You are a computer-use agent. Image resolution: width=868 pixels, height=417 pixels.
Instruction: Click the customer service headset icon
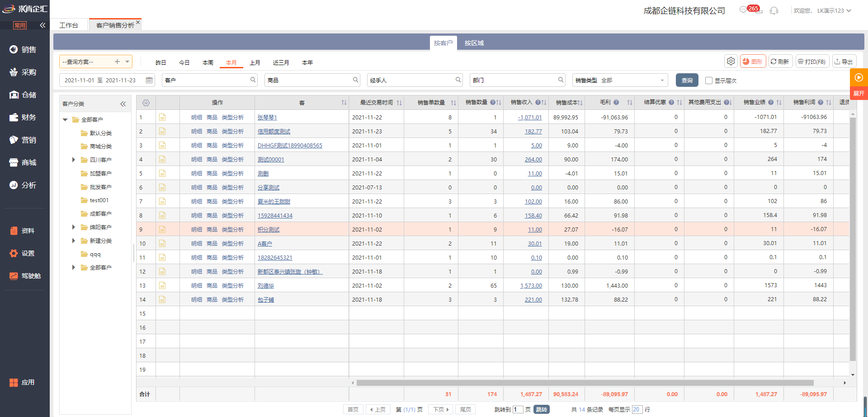774,10
